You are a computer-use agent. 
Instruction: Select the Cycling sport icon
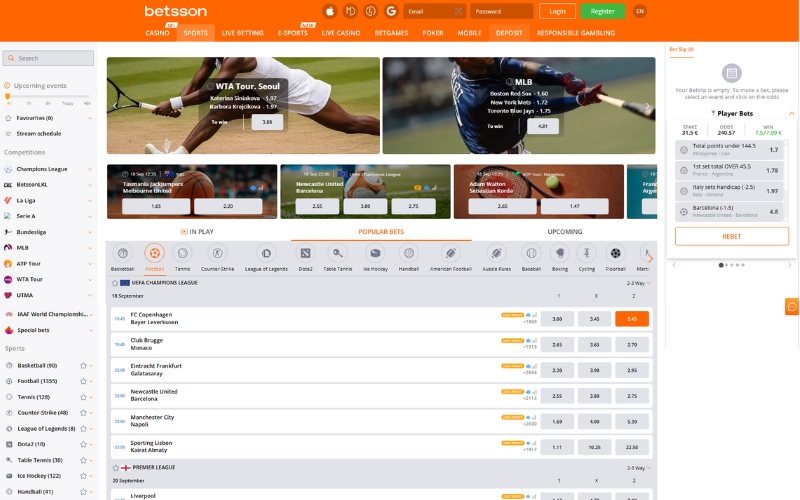click(x=587, y=253)
